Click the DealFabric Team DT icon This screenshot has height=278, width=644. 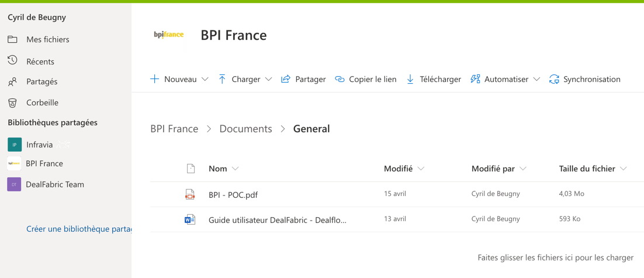(15, 184)
